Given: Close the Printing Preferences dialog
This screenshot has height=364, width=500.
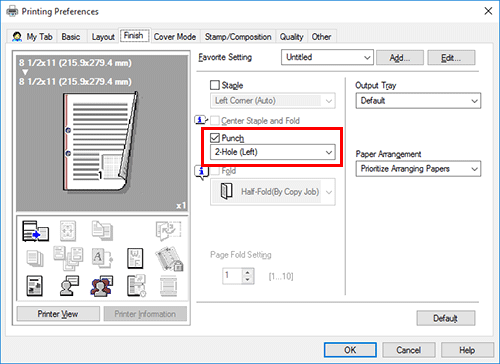Looking at the screenshot, I should tap(488, 11).
